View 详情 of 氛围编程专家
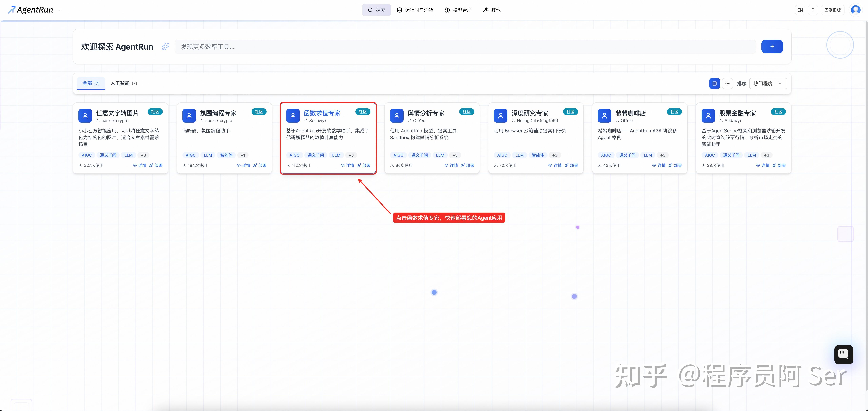Viewport: 868px width, 411px height. pos(243,165)
